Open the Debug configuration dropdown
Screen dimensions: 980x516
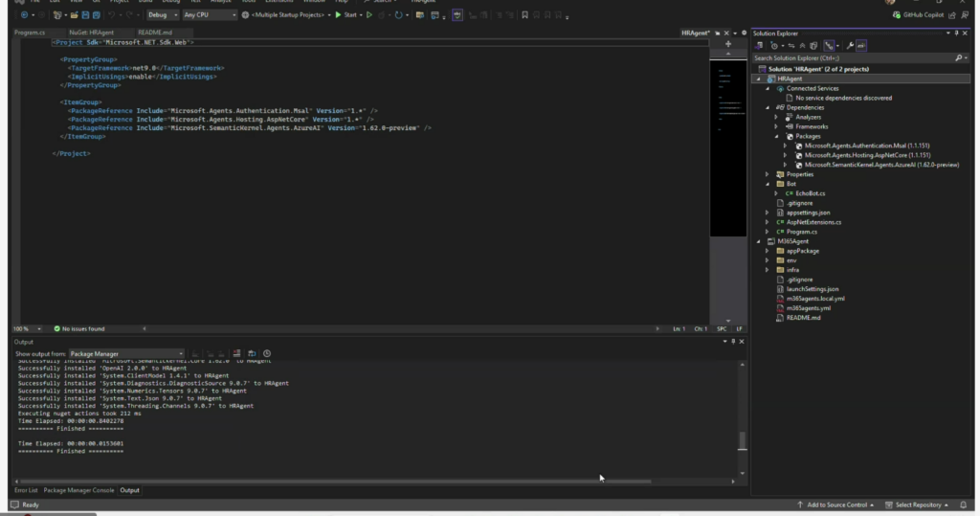click(x=163, y=15)
